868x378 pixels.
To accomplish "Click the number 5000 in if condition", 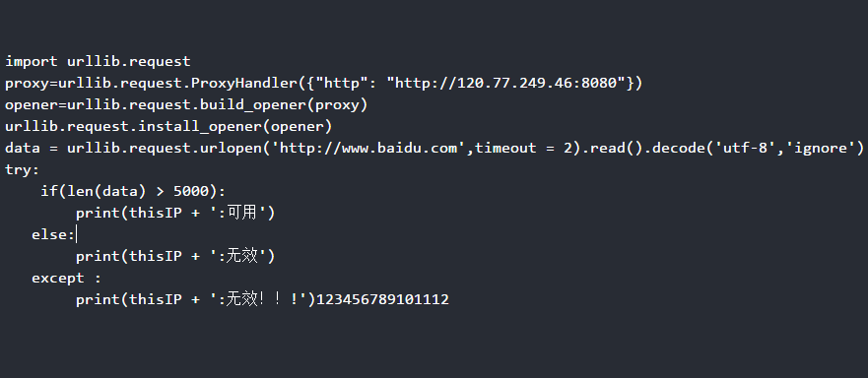I will (x=191, y=191).
